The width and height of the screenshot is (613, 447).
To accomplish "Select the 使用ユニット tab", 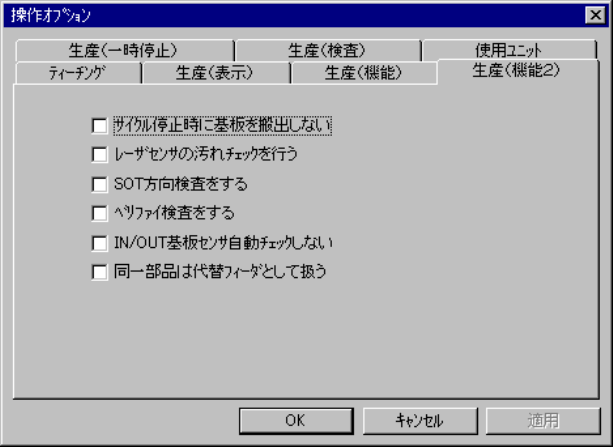I will 509,50.
